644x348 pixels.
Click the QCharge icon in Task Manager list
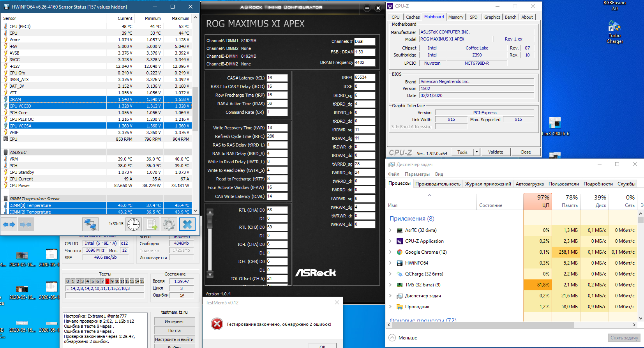[x=399, y=274]
